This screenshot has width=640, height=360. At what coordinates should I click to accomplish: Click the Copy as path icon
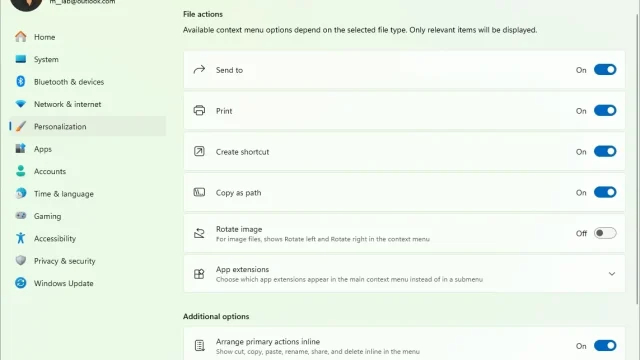(199, 192)
